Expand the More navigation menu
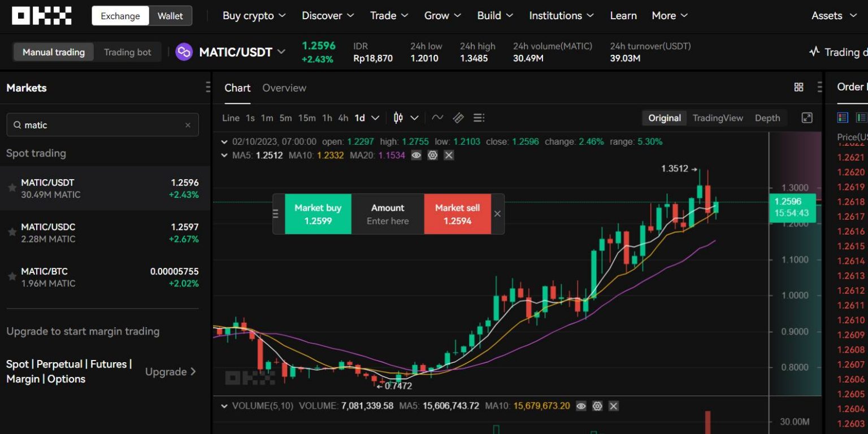 (x=669, y=15)
